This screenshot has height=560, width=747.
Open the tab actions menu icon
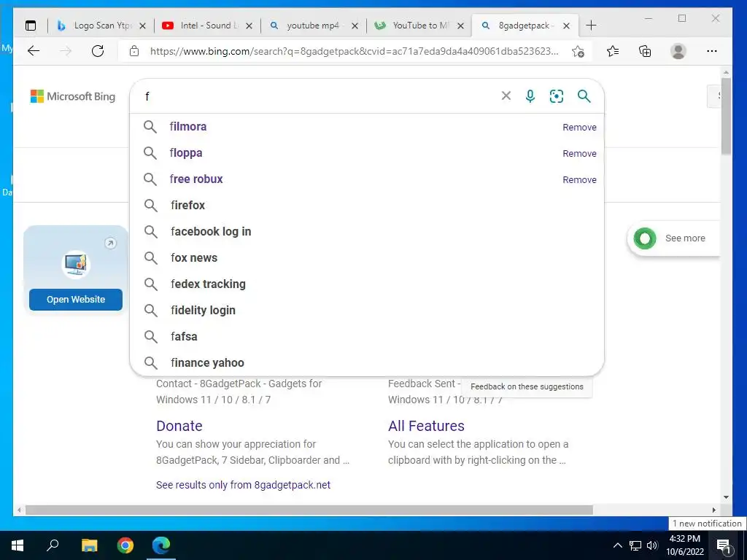click(x=31, y=26)
